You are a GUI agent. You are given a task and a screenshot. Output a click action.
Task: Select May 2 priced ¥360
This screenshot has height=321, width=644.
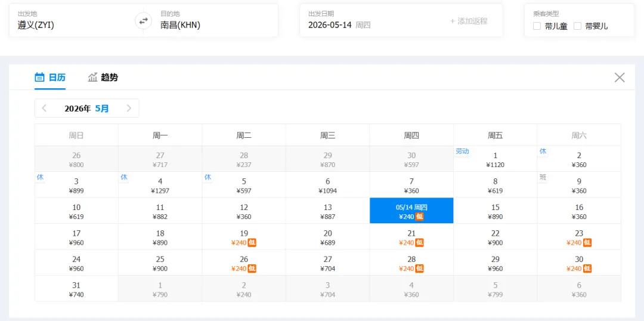[579, 159]
